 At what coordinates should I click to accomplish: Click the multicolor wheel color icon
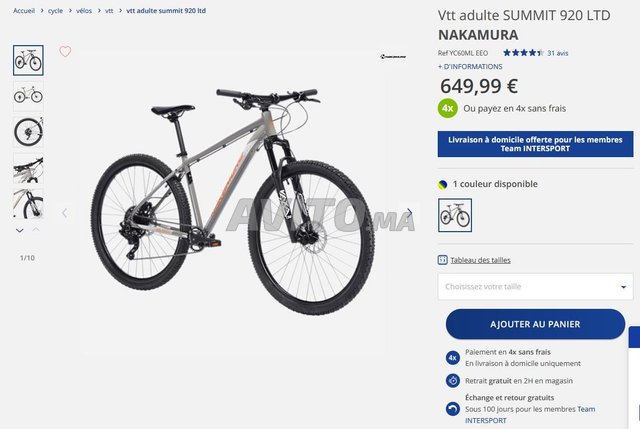442,184
